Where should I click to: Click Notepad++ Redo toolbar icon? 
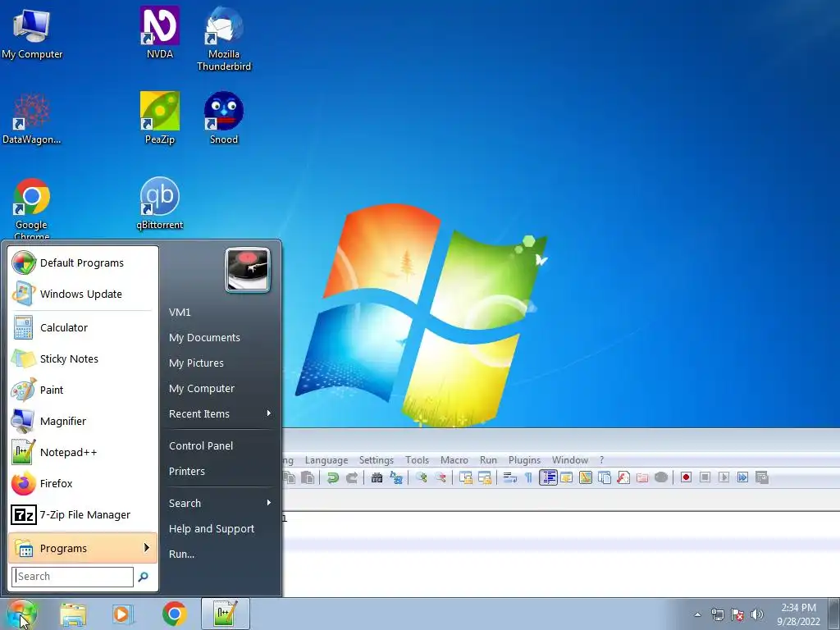point(352,477)
